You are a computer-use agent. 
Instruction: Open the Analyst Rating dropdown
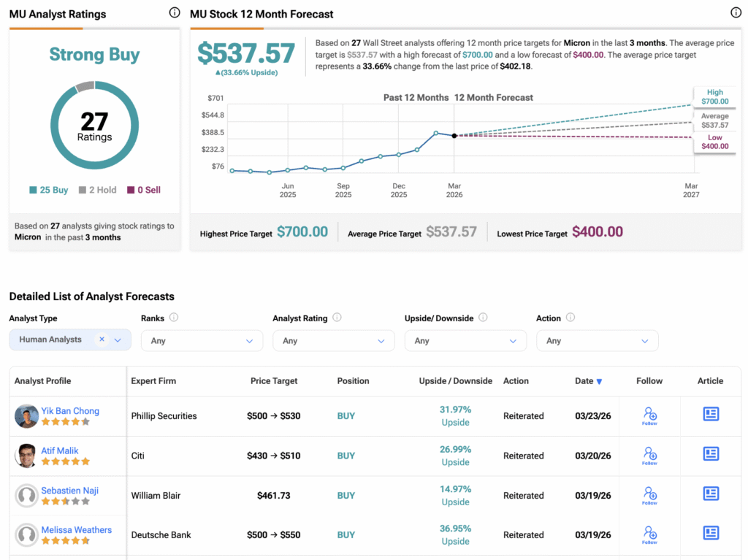(x=333, y=340)
